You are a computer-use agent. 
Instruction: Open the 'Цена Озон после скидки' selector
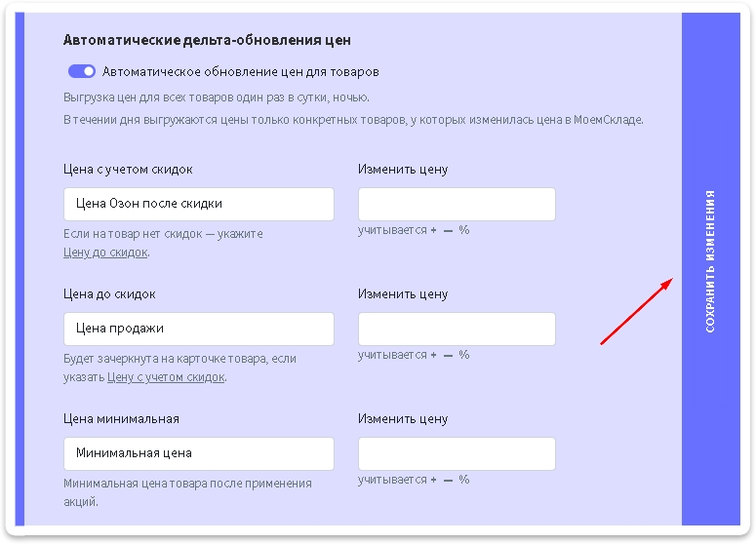pyautogui.click(x=198, y=204)
